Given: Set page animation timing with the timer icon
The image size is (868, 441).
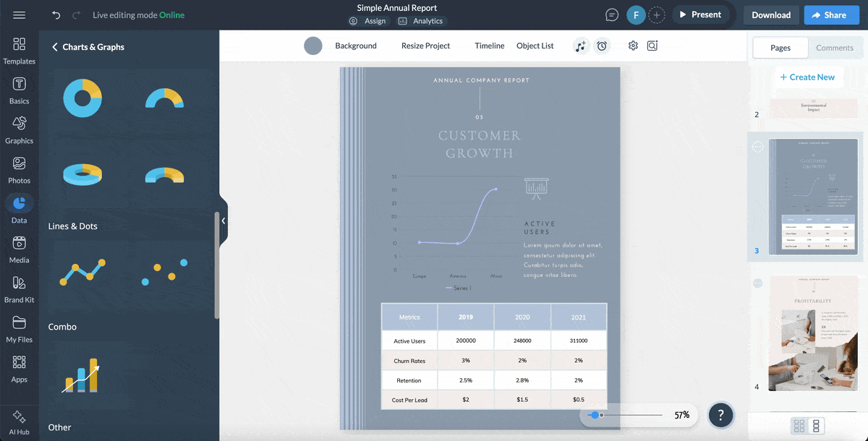Looking at the screenshot, I should point(602,46).
